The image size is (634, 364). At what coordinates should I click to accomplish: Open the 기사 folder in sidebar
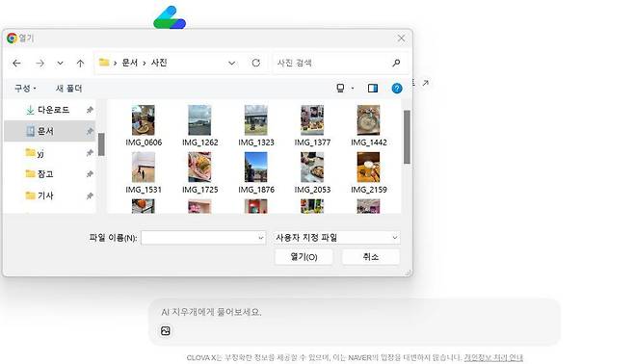point(40,195)
